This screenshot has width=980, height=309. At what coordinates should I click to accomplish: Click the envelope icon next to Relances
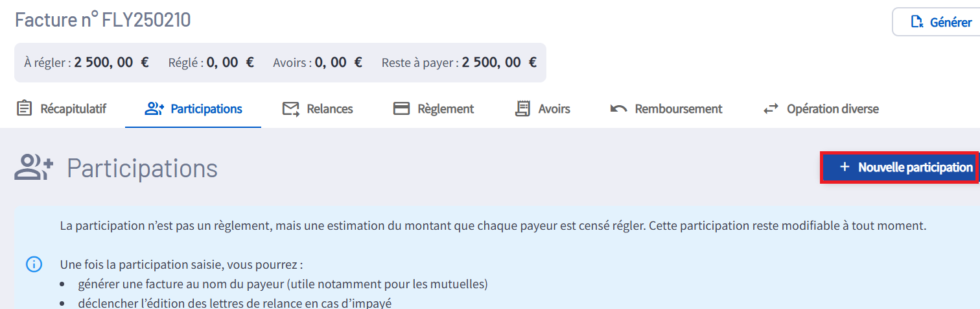(290, 108)
